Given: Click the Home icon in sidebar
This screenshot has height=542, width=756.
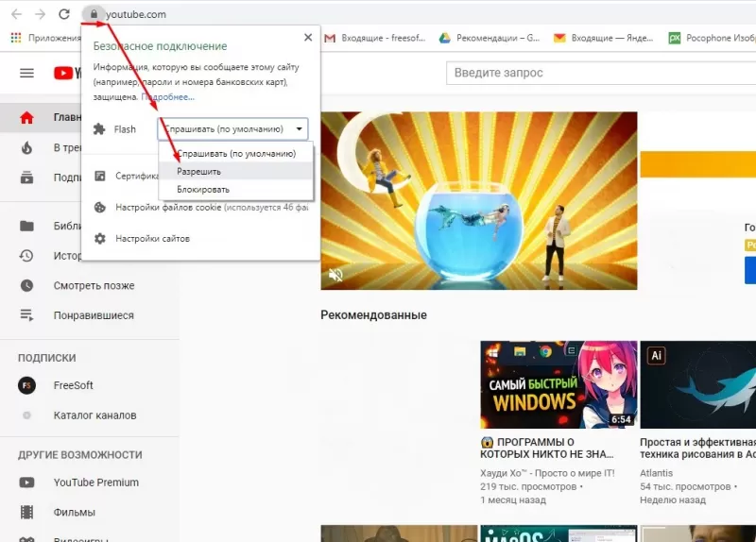Looking at the screenshot, I should 27,117.
